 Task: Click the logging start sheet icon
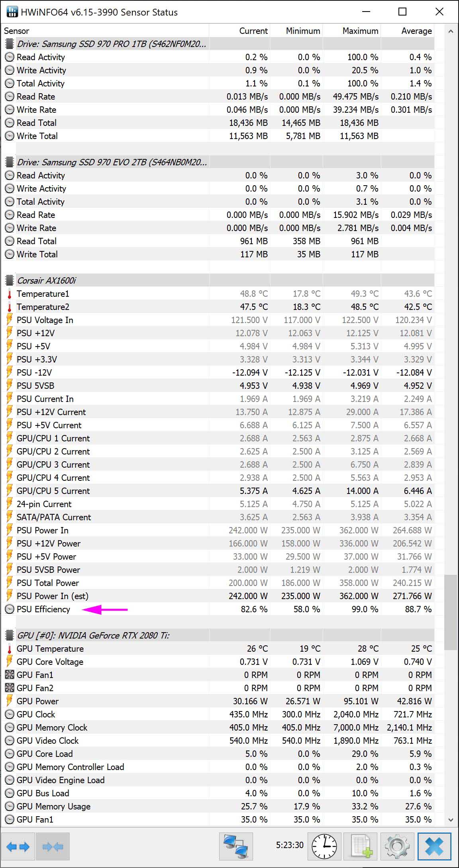(x=361, y=846)
